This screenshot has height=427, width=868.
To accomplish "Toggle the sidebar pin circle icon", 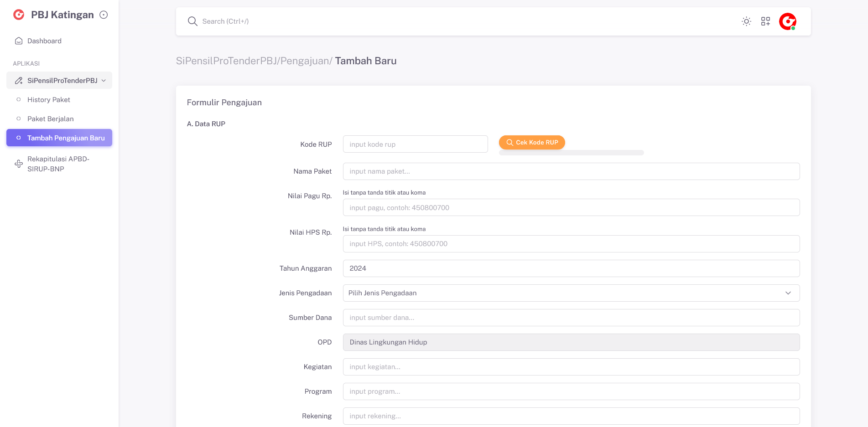I will pyautogui.click(x=104, y=15).
